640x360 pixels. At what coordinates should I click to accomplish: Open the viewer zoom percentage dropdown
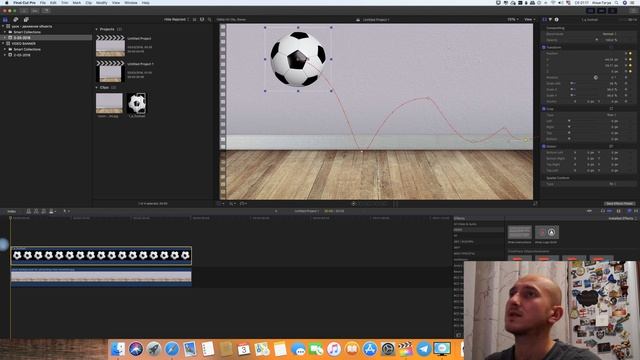[513, 19]
